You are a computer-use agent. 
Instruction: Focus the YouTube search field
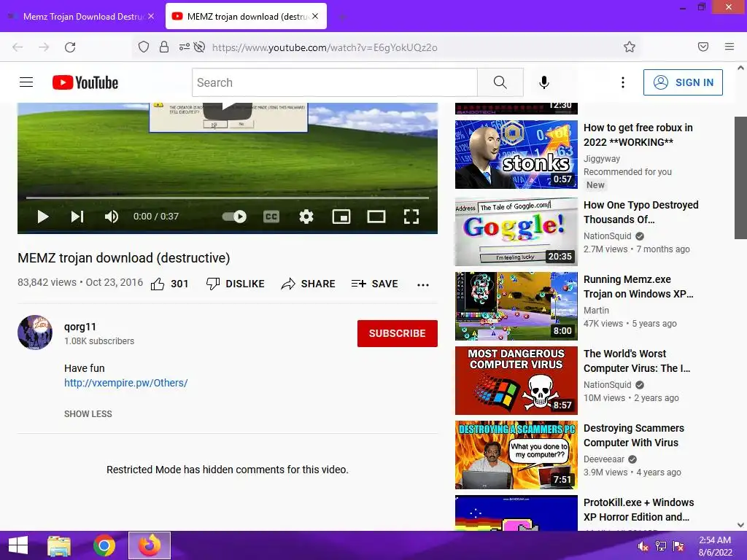click(334, 82)
